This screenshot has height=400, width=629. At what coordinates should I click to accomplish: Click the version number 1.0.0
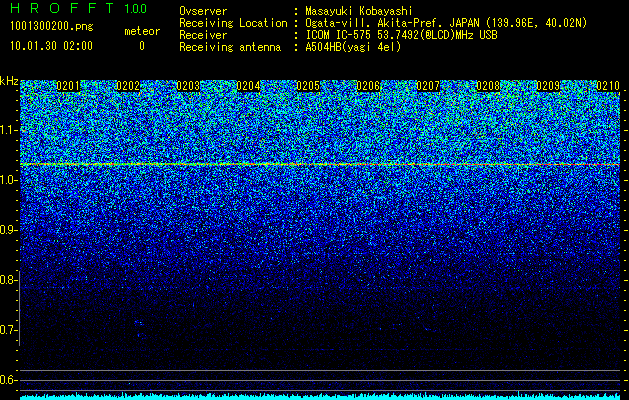(135, 8)
